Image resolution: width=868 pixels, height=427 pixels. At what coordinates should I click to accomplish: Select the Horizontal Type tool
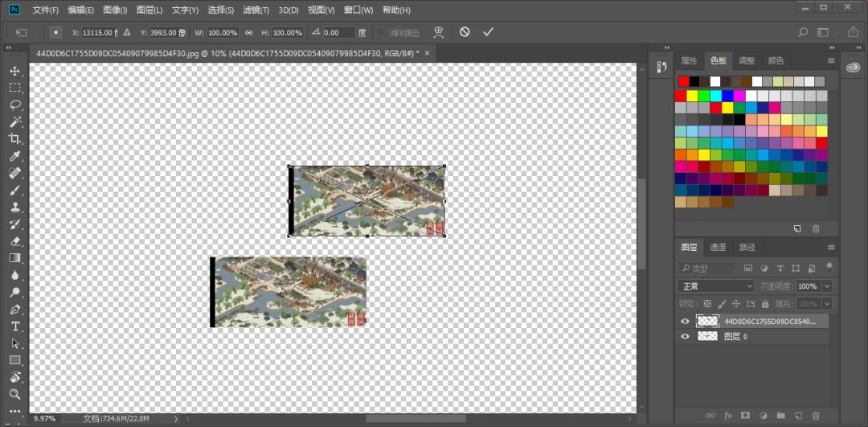click(x=15, y=326)
